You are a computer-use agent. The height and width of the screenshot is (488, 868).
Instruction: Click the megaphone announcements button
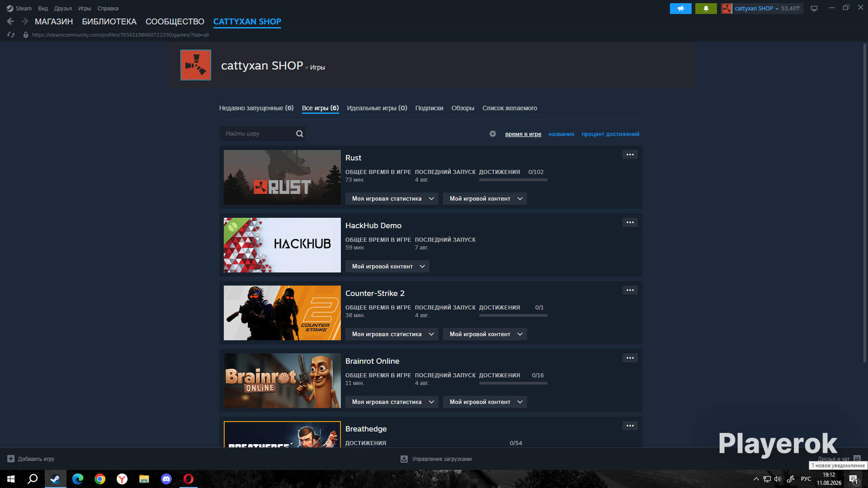tap(681, 8)
